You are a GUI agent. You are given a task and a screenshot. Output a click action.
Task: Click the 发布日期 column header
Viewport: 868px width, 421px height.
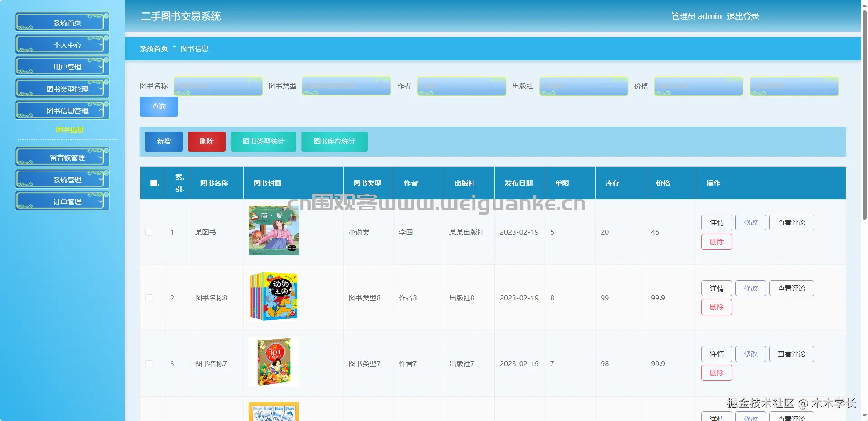coord(519,183)
